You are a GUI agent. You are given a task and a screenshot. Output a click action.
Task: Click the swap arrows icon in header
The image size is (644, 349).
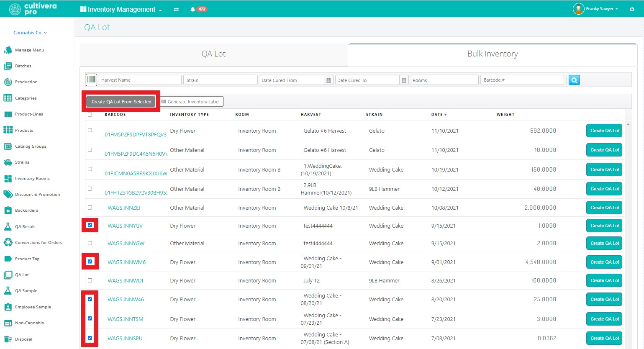point(176,9)
